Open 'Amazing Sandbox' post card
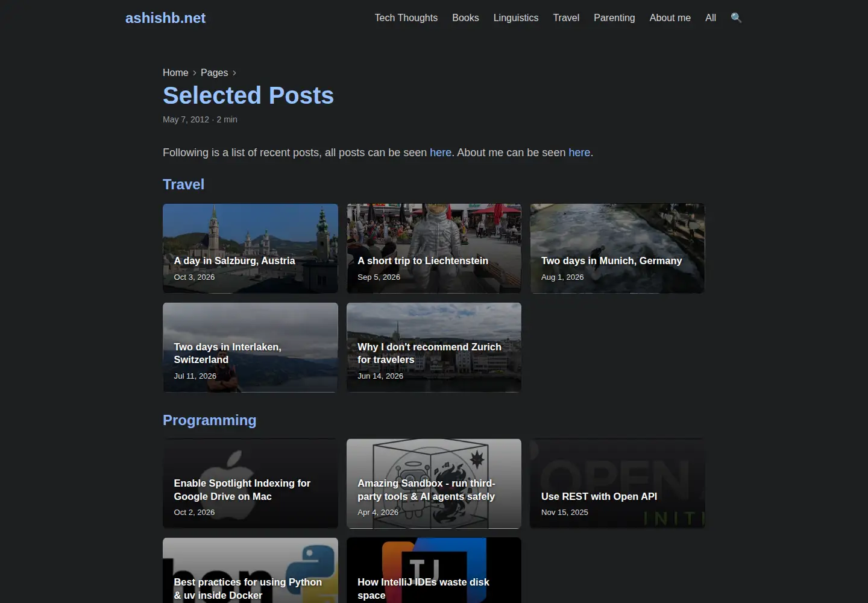 434,484
